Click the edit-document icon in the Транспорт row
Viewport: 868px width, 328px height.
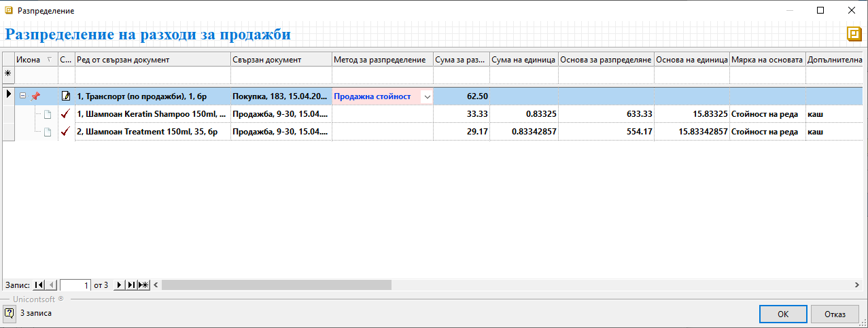[66, 96]
